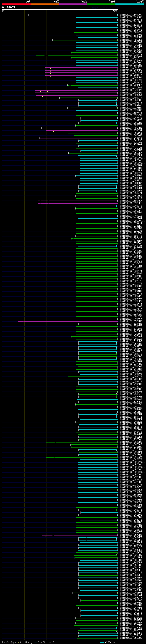
Task: Open hit UniRef100_C8KJJ8
Action: coord(131,573)
